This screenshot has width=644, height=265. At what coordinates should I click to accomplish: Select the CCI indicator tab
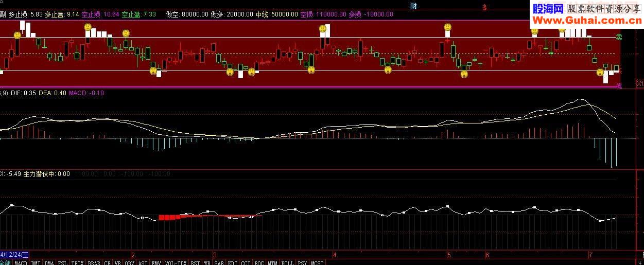[x=246, y=262]
